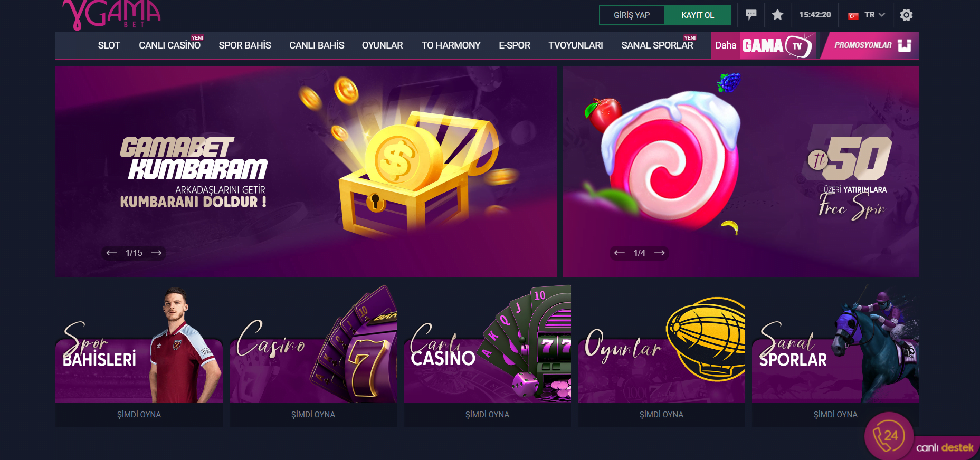Click the KAYIT OL button
The image size is (980, 460).
coord(698,15)
